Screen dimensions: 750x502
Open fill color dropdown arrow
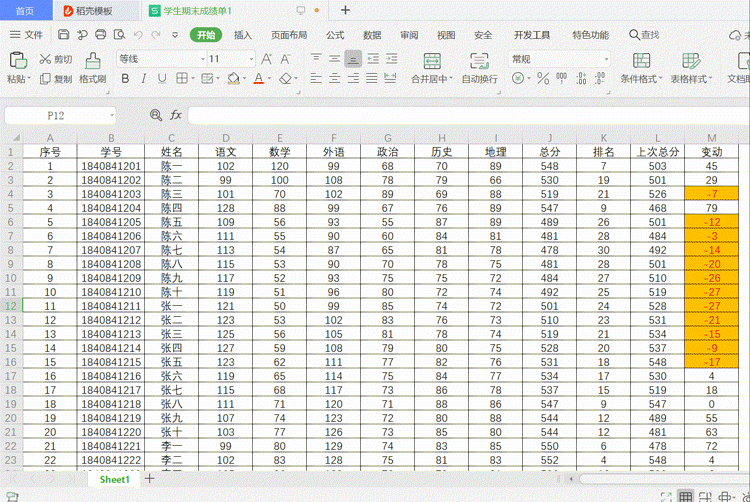244,79
